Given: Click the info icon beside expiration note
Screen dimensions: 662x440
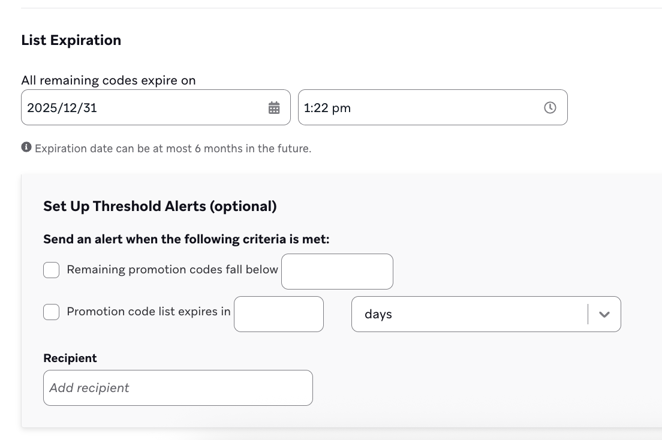Looking at the screenshot, I should pos(26,147).
